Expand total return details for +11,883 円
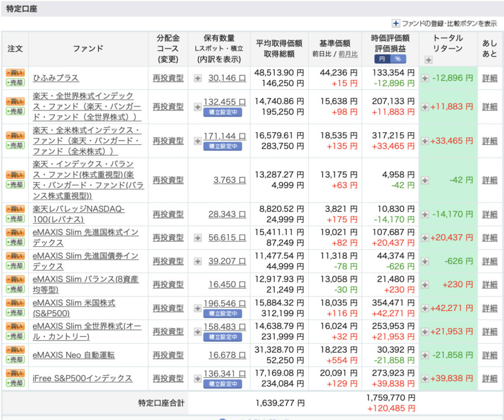 click(x=425, y=106)
